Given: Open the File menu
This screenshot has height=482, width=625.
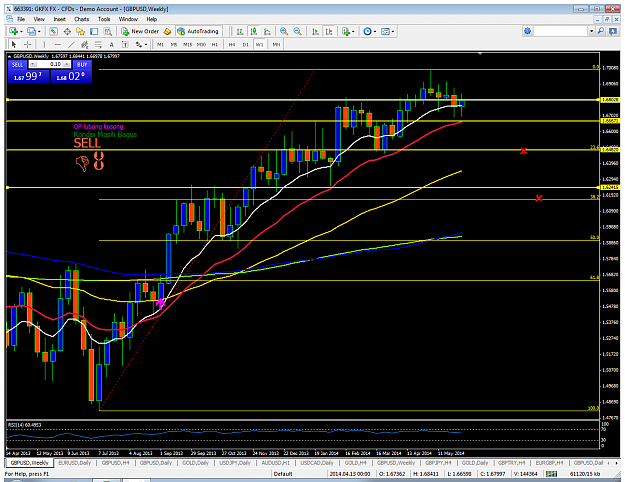Looking at the screenshot, I should coord(21,19).
